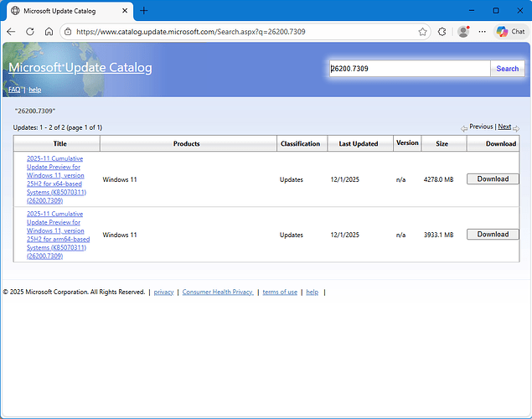Image resolution: width=532 pixels, height=419 pixels.
Task: Sort results by the Title column header
Action: pyautogui.click(x=60, y=143)
